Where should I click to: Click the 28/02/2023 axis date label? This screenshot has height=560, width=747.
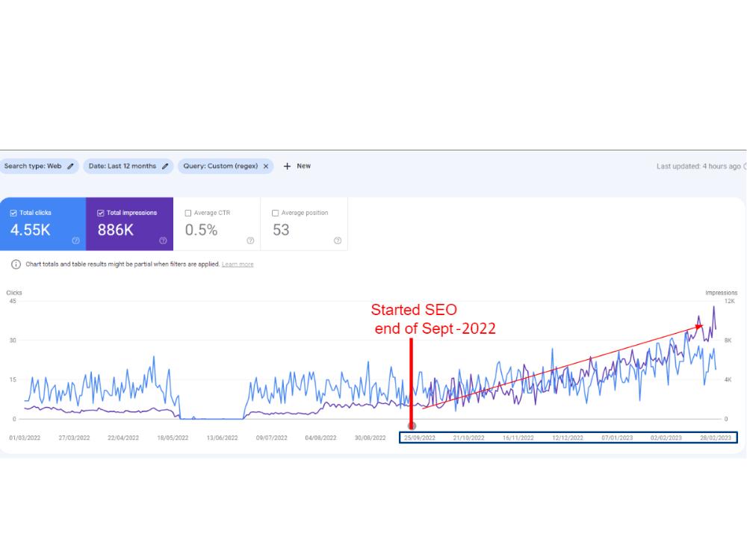[715, 438]
